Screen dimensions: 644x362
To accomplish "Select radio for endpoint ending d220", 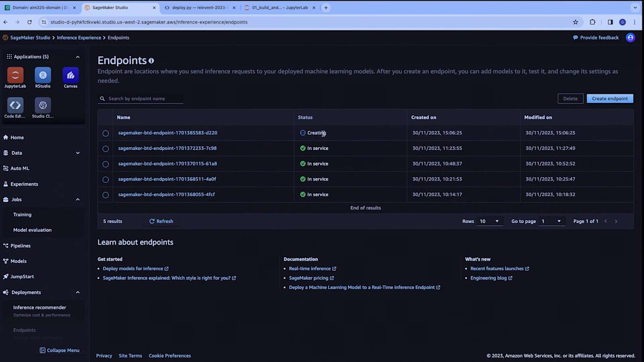I will click(106, 133).
